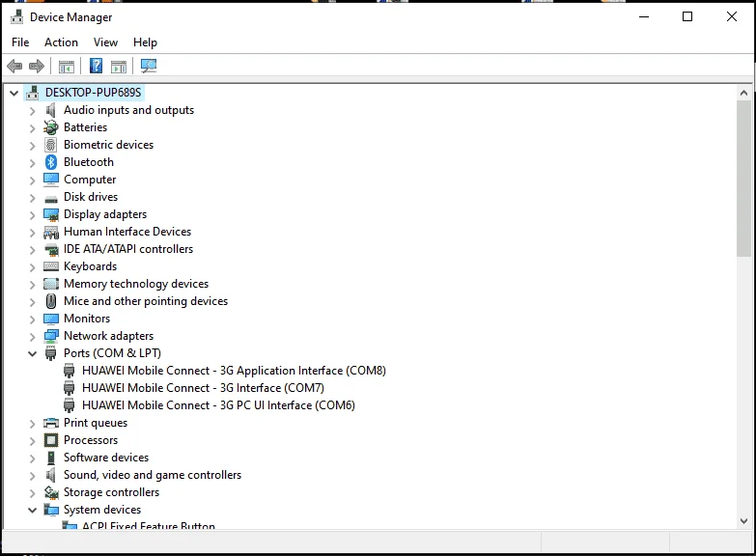The height and width of the screenshot is (556, 756).
Task: Click the Back arrow toolbar icon
Action: pyautogui.click(x=14, y=66)
